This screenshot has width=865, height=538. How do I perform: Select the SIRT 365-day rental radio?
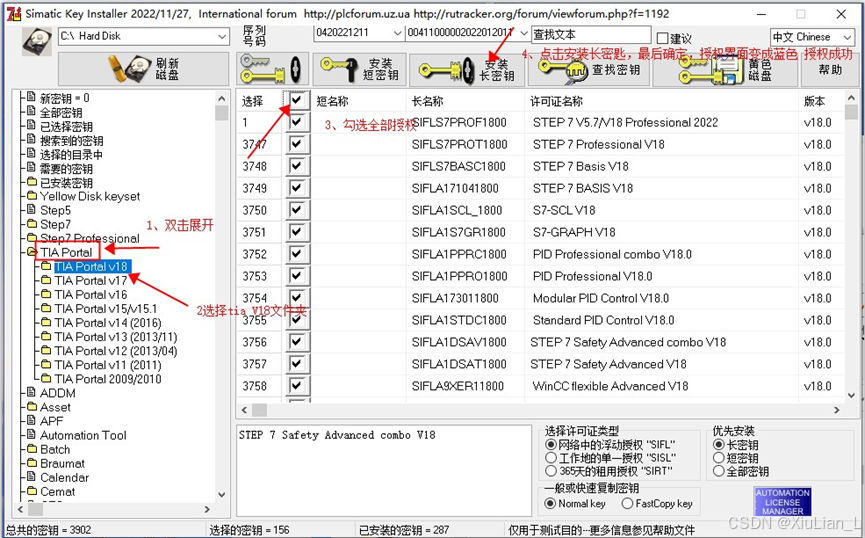551,471
